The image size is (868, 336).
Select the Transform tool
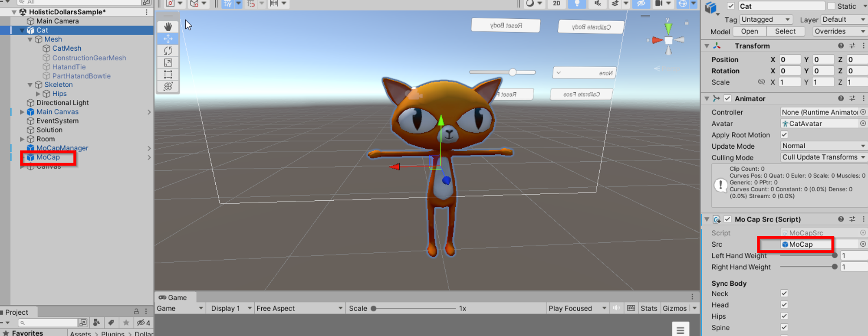tap(168, 86)
